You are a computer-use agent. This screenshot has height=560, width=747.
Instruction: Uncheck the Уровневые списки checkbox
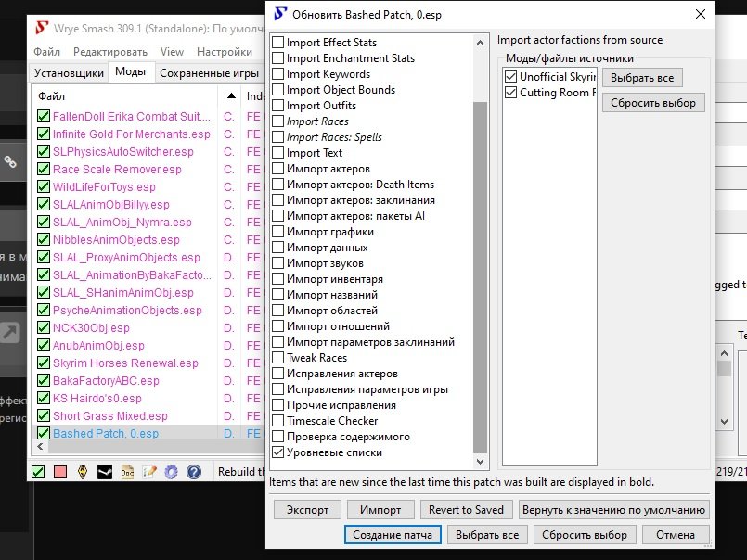[278, 452]
